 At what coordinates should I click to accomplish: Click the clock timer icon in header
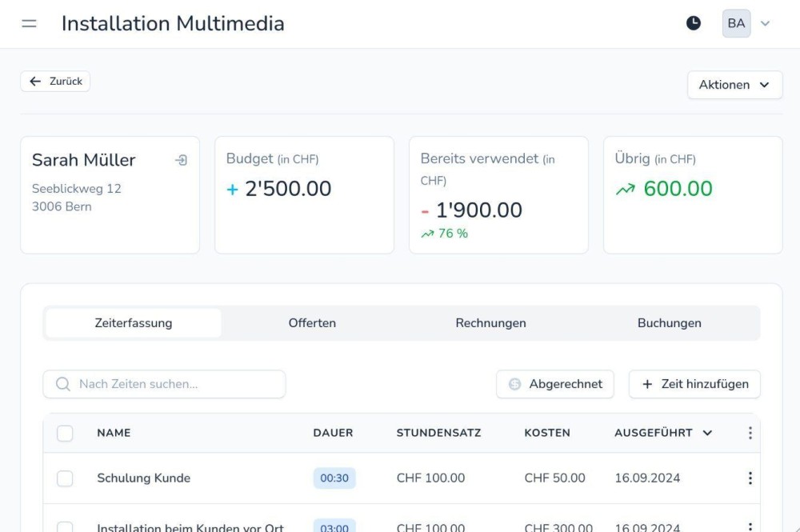click(x=694, y=23)
